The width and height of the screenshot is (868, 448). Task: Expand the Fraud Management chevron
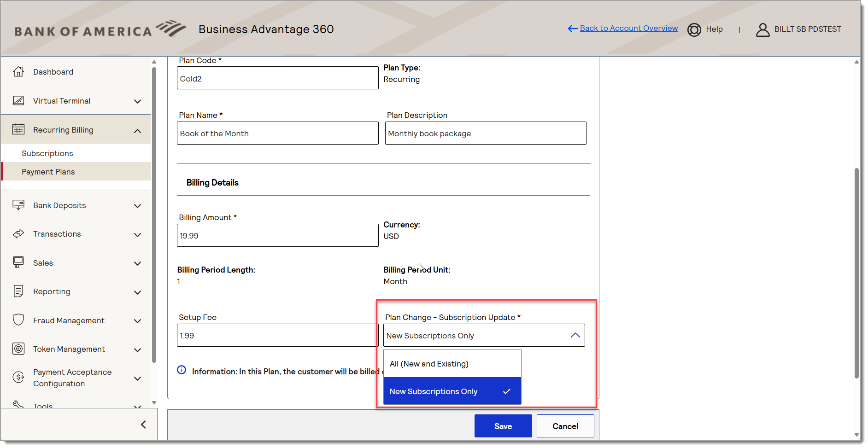[x=137, y=321]
